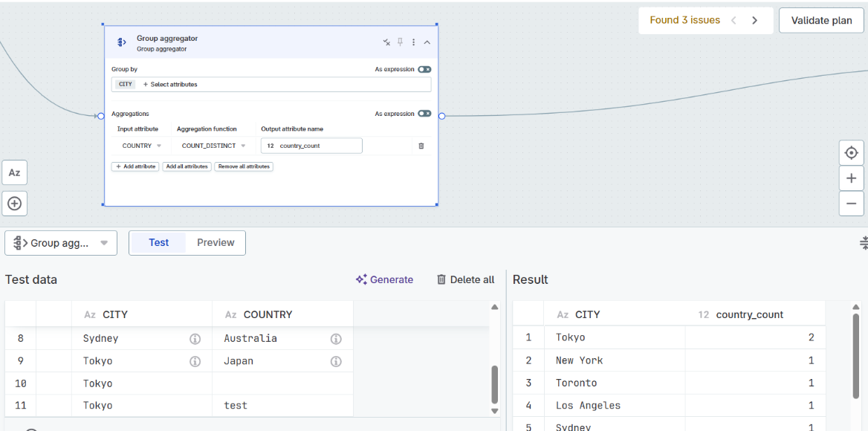Switch to the Preview tab
Screen dimensions: 868x431
click(x=215, y=242)
